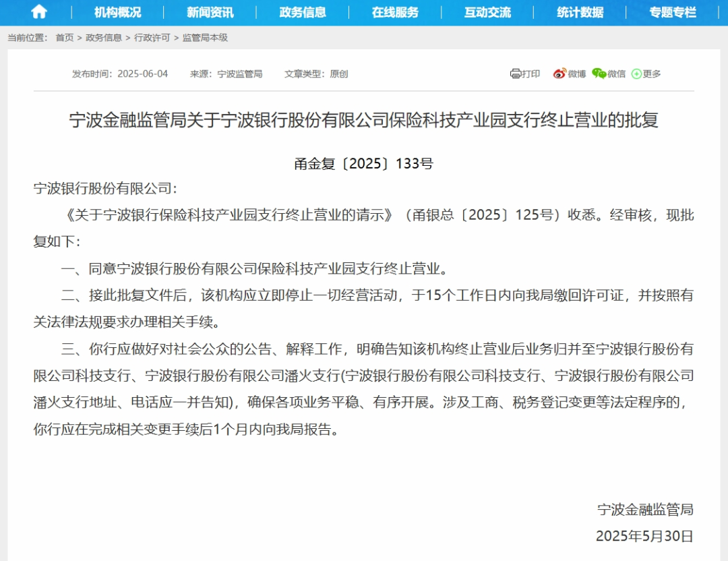Click the printer icon beside 打印
The width and height of the screenshot is (728, 561).
[516, 73]
